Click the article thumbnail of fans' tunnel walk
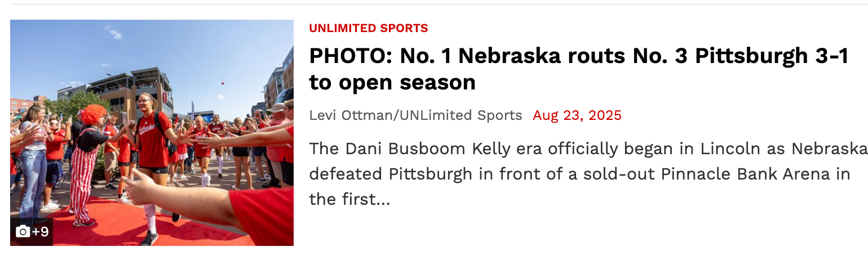Image resolution: width=868 pixels, height=260 pixels. tap(152, 133)
